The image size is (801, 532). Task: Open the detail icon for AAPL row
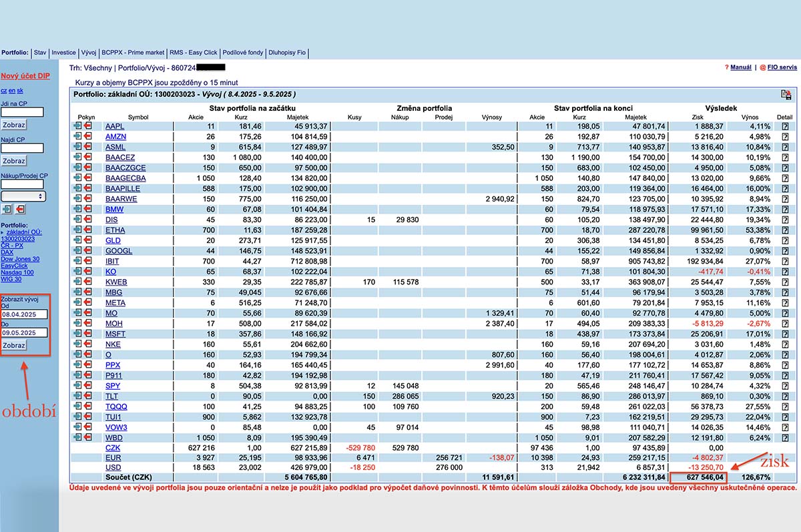786,126
